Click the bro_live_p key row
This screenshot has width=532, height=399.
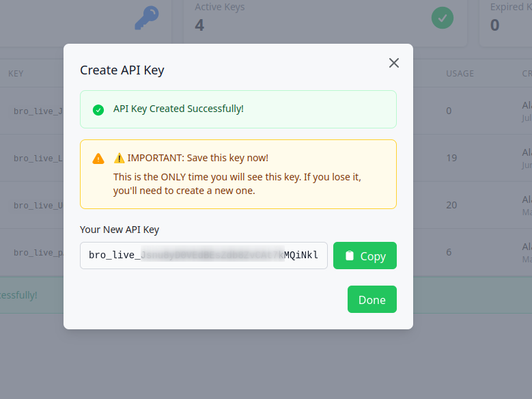(38, 253)
